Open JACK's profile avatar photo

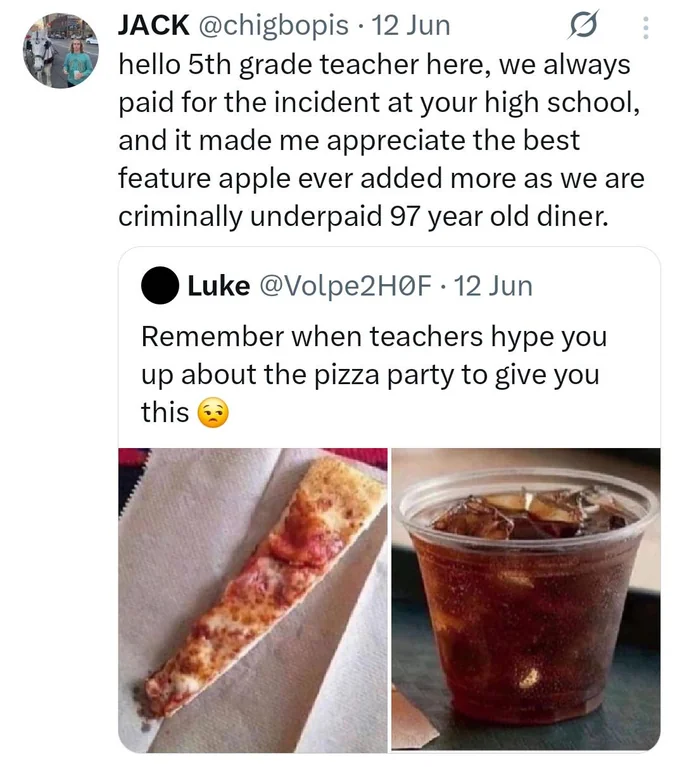tap(61, 50)
